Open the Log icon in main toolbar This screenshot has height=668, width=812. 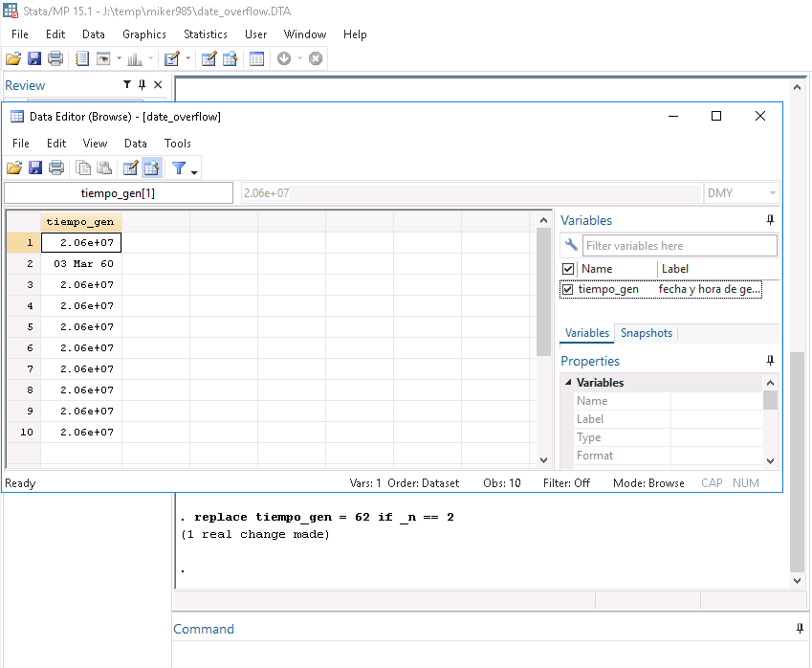[x=82, y=58]
